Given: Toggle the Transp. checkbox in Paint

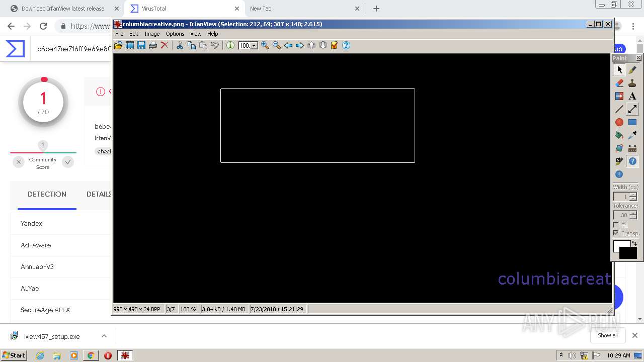Looking at the screenshot, I should [616, 233].
